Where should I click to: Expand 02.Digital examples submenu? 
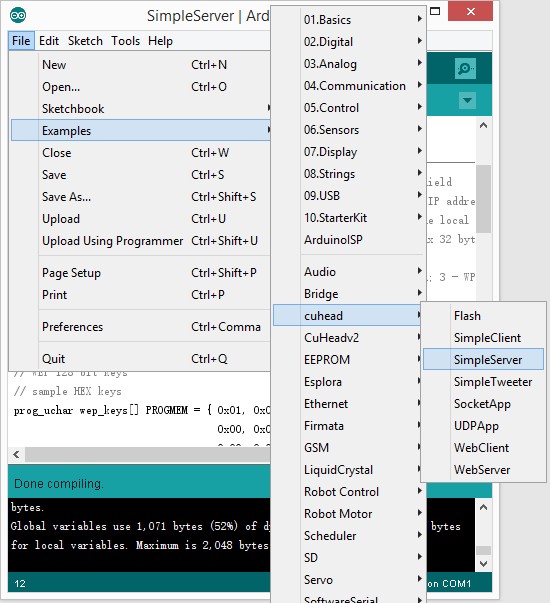348,41
